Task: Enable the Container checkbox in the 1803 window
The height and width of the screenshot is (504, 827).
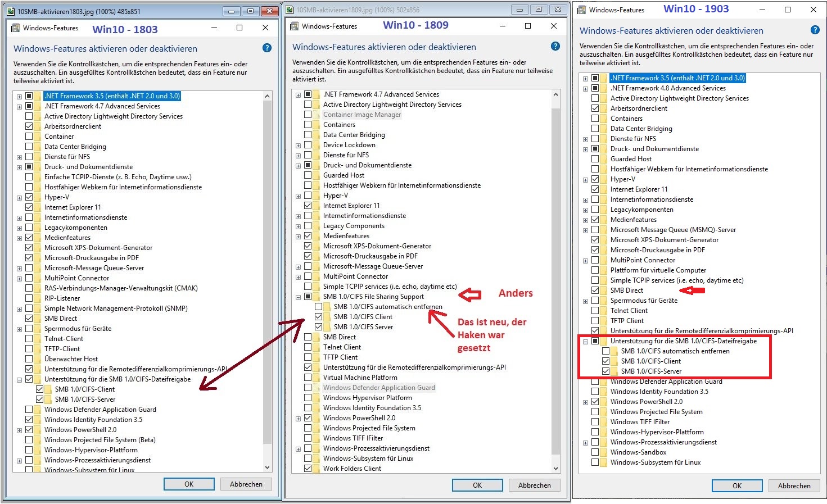Action: coord(29,137)
